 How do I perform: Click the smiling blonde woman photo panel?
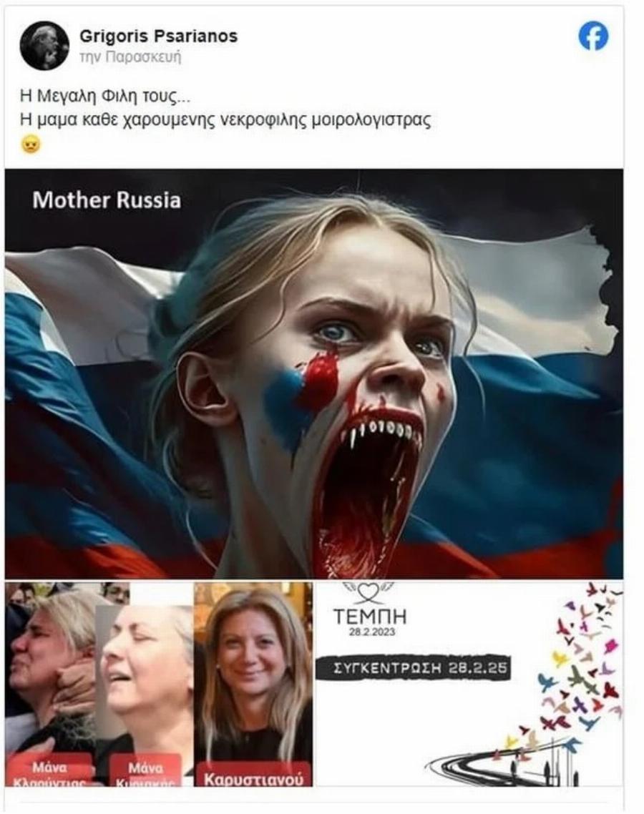[253, 685]
